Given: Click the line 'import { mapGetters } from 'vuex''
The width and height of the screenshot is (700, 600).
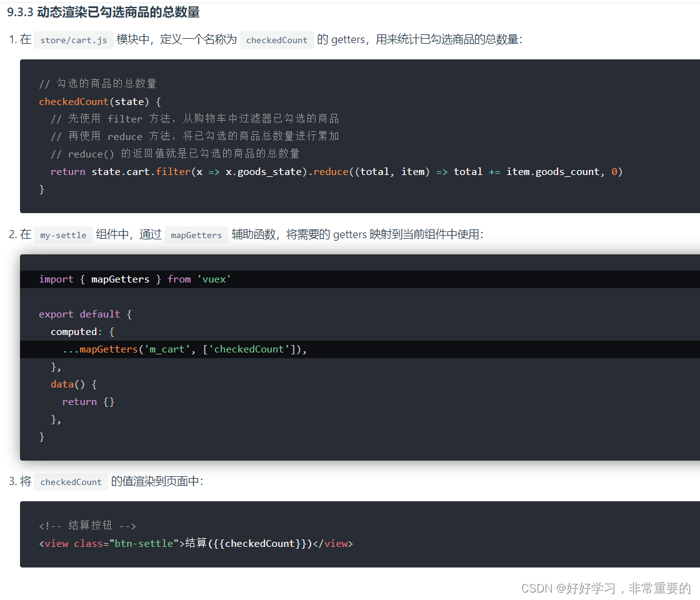Looking at the screenshot, I should [x=135, y=279].
